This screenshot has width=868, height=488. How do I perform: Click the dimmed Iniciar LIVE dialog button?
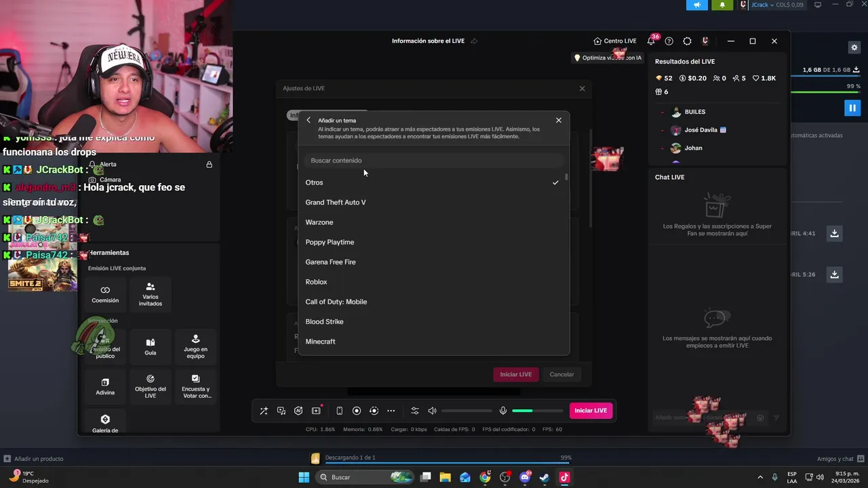tap(516, 374)
